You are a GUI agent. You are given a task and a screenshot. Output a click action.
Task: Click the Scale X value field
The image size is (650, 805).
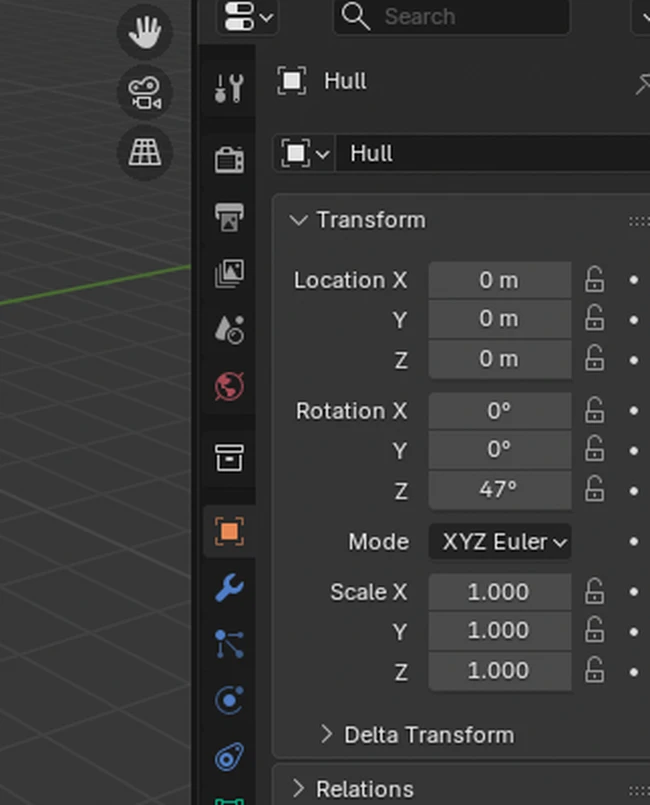click(x=500, y=591)
